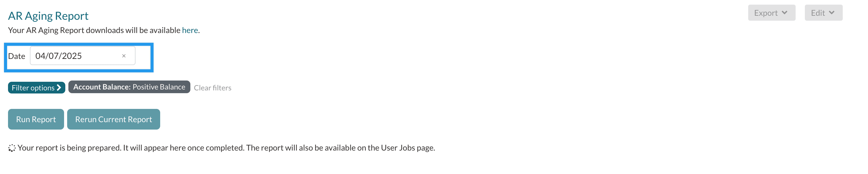This screenshot has height=174, width=868.
Task: Click the Date field label
Action: coord(17,56)
